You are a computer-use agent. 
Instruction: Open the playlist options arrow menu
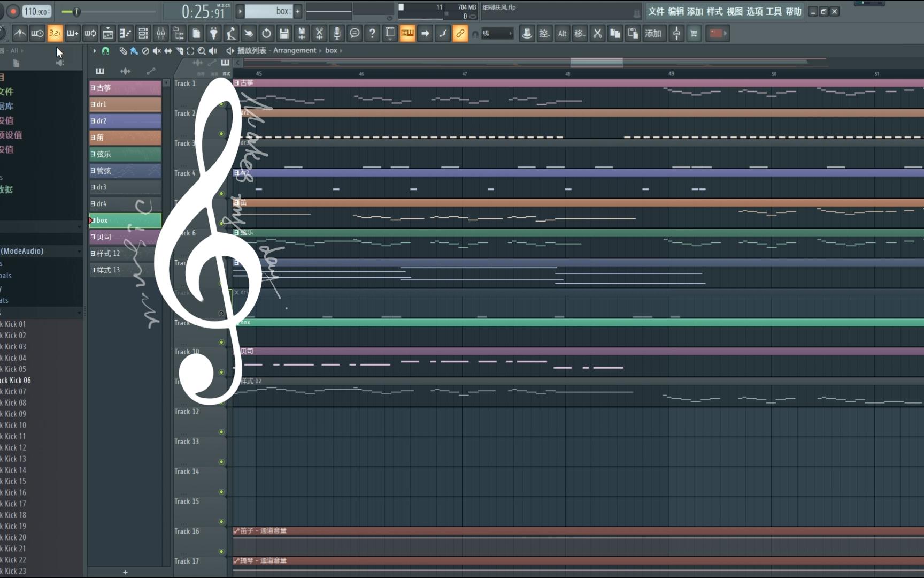[x=95, y=51]
